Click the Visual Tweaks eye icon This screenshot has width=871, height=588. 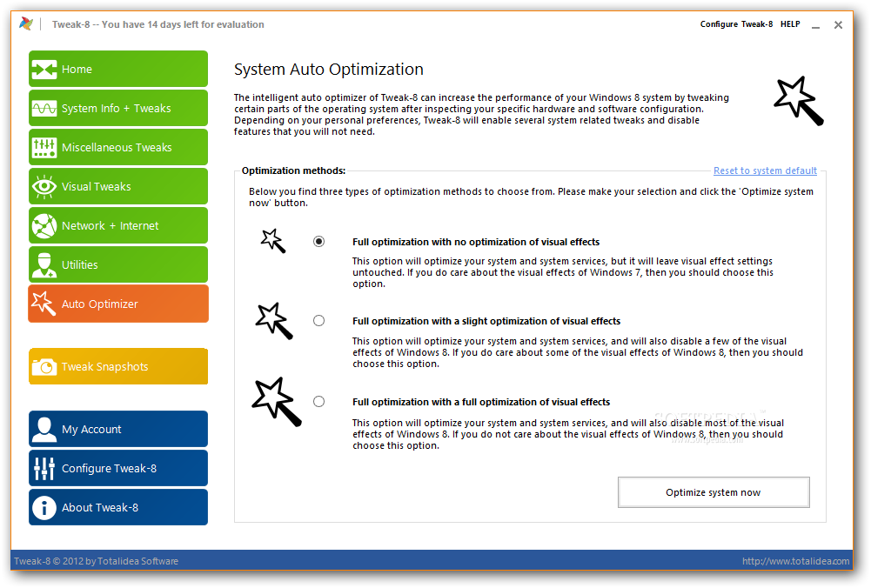point(44,186)
